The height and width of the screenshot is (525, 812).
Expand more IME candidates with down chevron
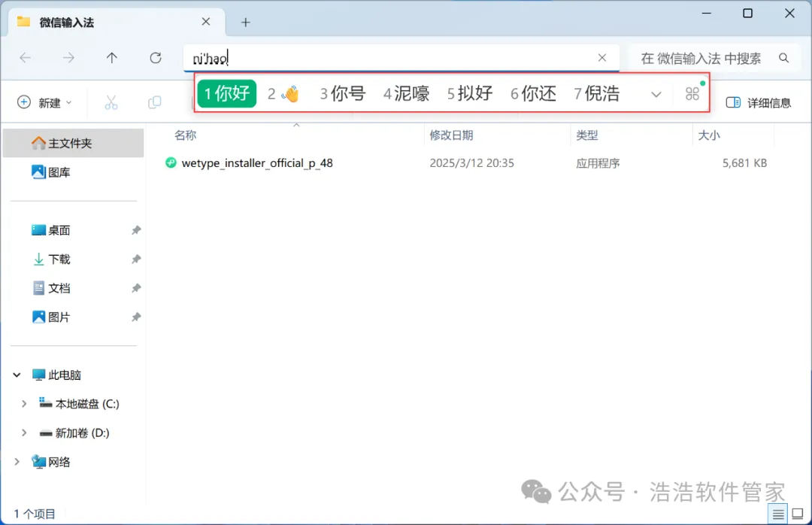pyautogui.click(x=656, y=94)
